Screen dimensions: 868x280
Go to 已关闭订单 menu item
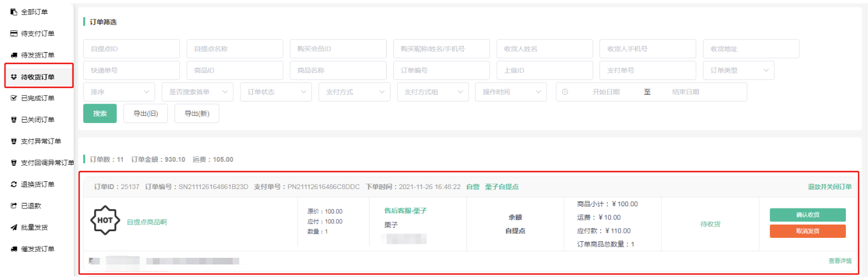(38, 120)
